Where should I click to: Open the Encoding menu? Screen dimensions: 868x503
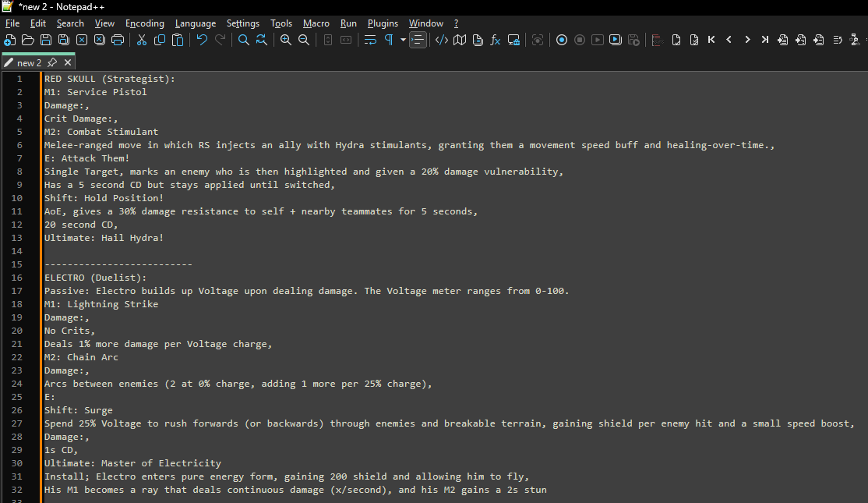pyautogui.click(x=145, y=23)
